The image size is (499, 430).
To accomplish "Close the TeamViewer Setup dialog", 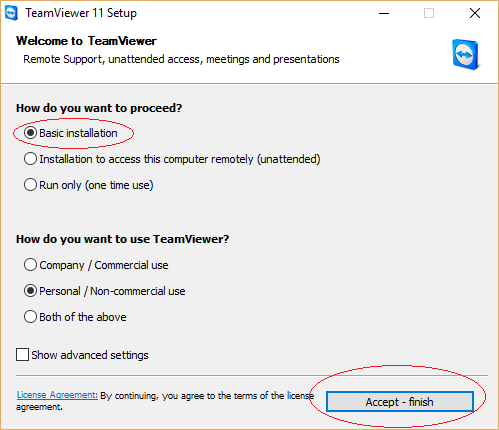I will pos(475,14).
